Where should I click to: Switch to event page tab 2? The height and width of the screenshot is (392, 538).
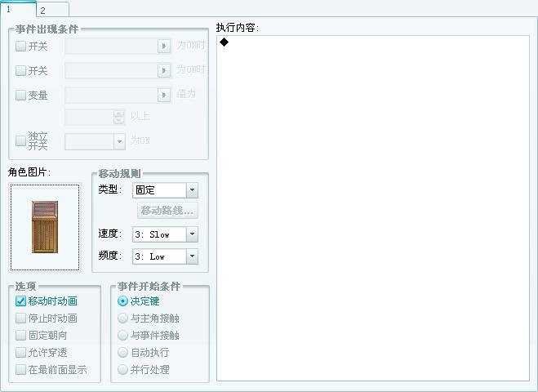pos(52,10)
